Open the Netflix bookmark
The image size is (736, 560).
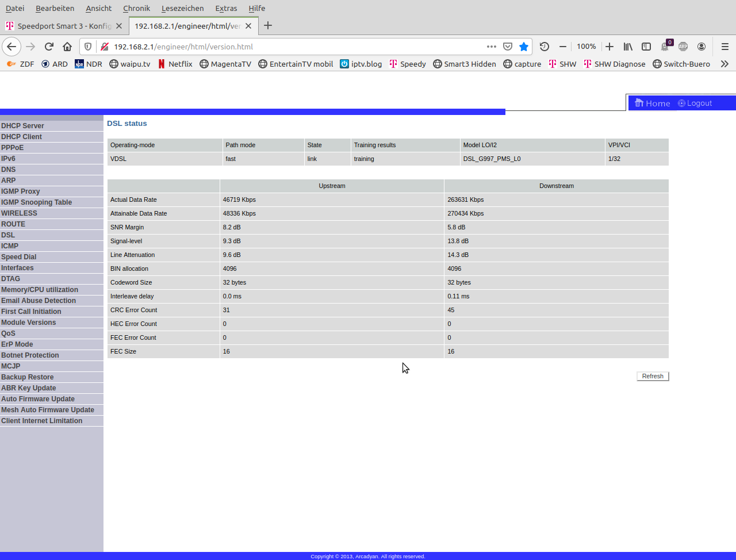pos(175,64)
